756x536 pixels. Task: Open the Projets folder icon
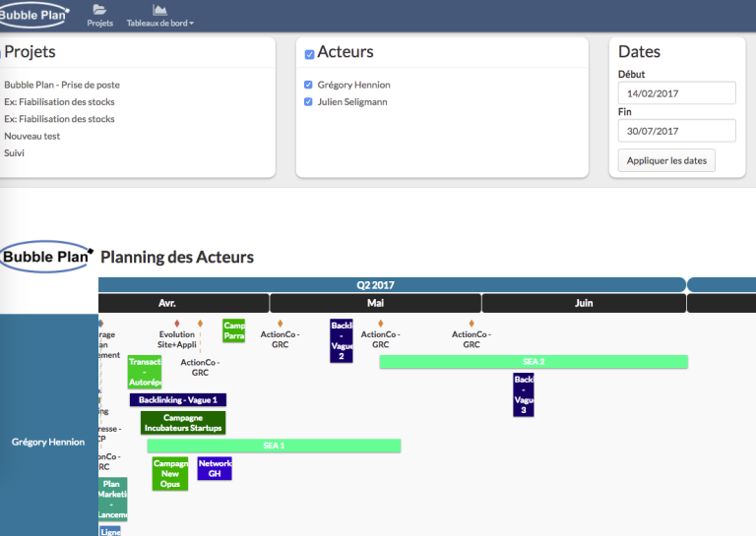pos(99,9)
